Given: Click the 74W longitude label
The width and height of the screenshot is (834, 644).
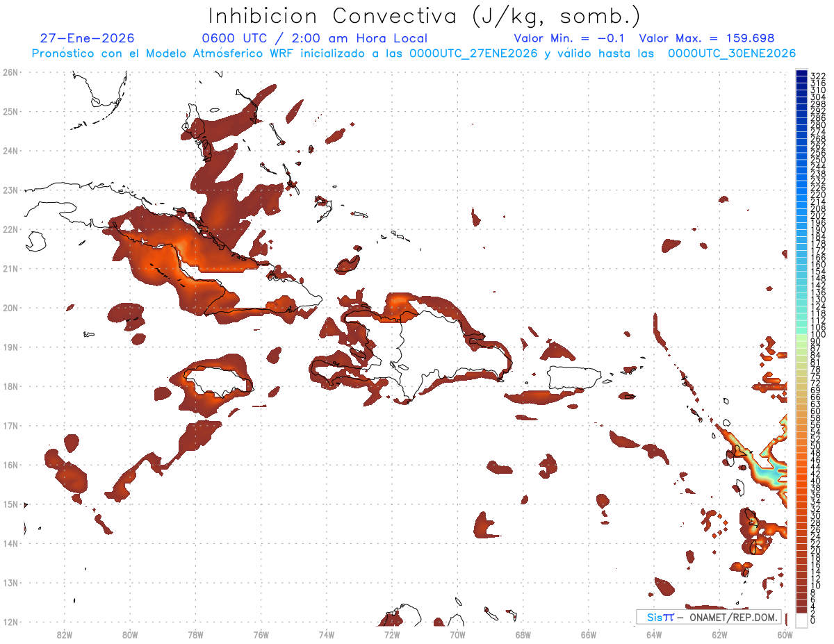Looking at the screenshot, I should coord(326,634).
